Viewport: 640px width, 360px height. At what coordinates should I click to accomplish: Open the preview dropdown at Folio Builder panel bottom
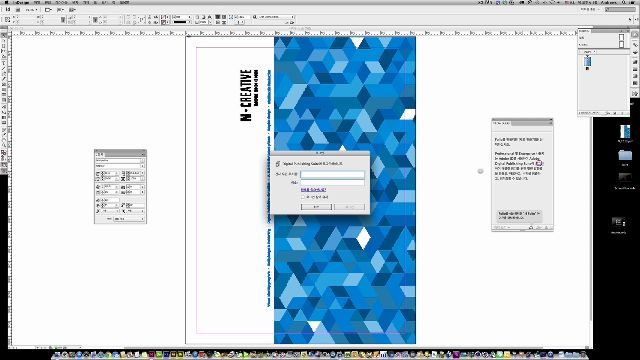(502, 228)
